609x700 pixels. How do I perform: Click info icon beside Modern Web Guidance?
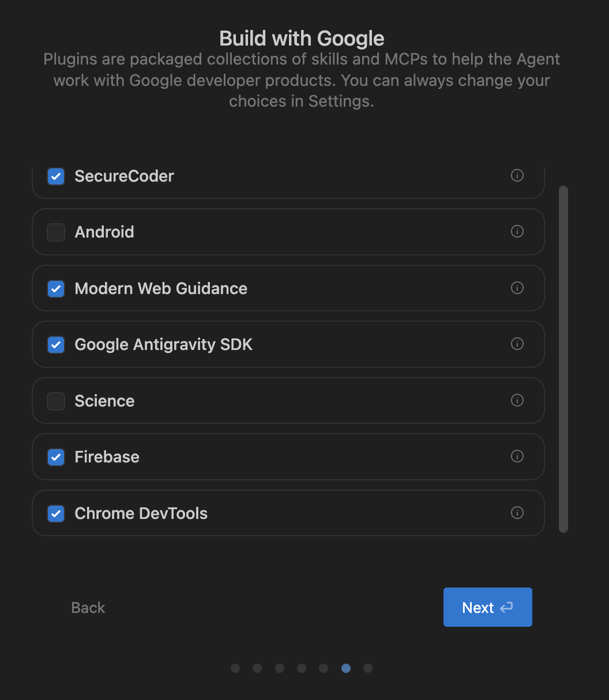[x=517, y=288]
